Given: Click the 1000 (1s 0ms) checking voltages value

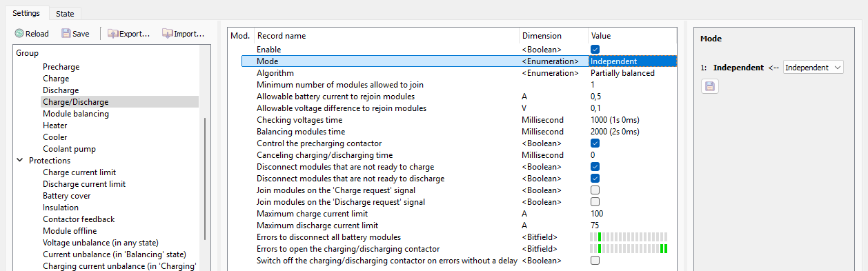Looking at the screenshot, I should (x=615, y=120).
